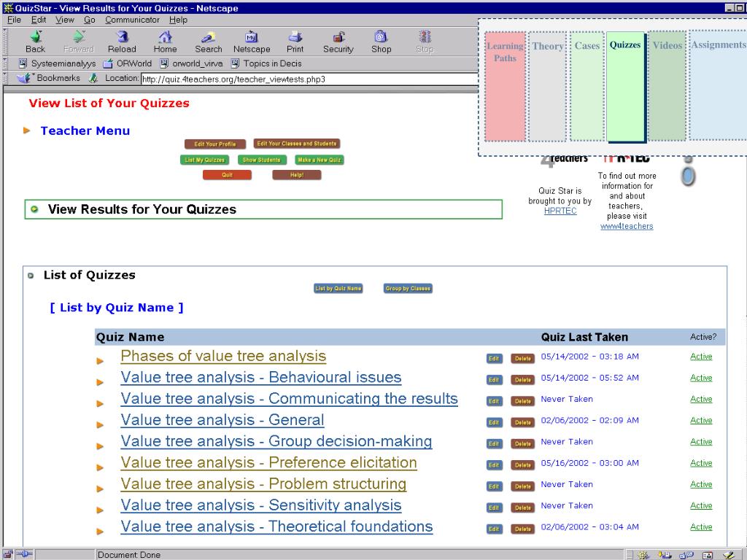Open Value tree analysis - Sensitivity analysis

coord(261,505)
